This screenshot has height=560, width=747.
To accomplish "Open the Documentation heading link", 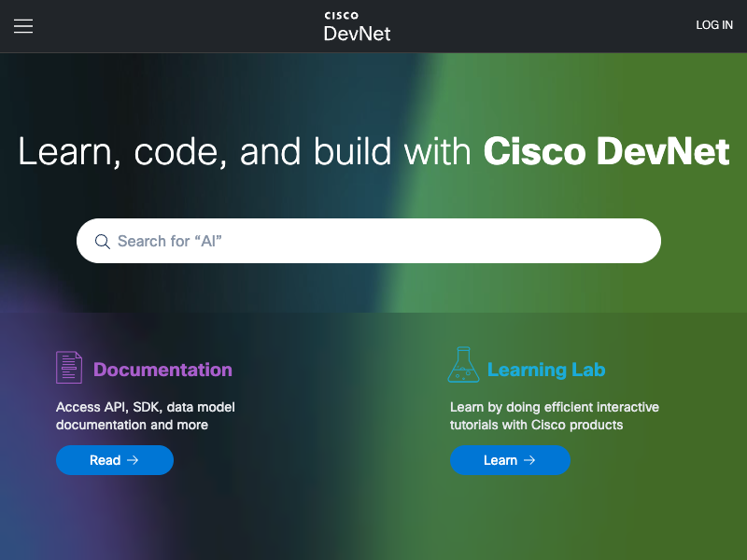I will coord(162,370).
